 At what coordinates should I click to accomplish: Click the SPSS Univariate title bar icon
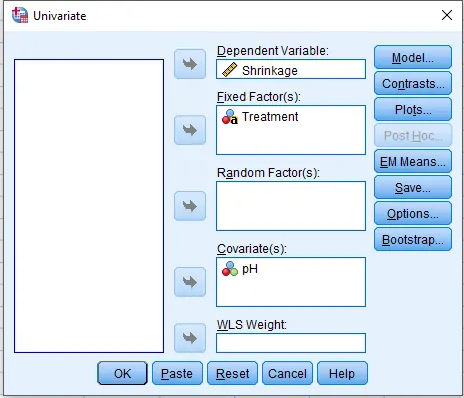(20, 15)
